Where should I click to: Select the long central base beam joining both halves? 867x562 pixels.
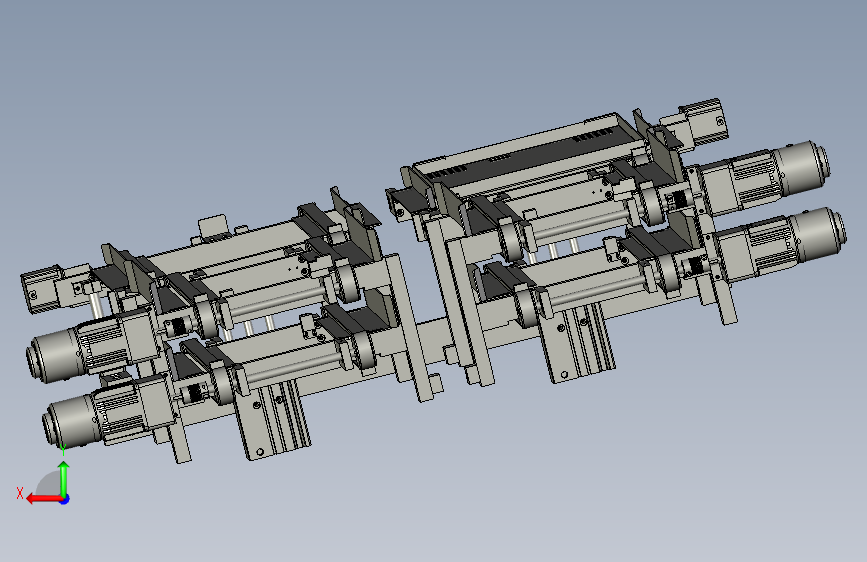[431, 339]
